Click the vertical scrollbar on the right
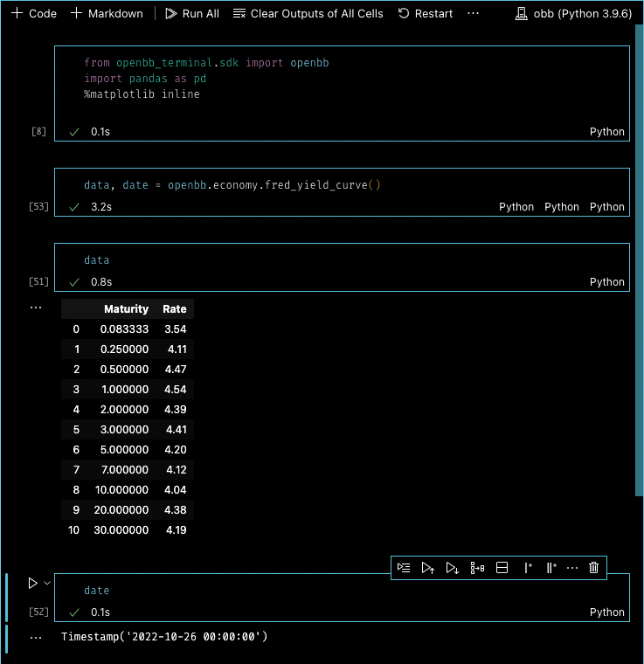The width and height of the screenshot is (644, 664). tap(640, 260)
